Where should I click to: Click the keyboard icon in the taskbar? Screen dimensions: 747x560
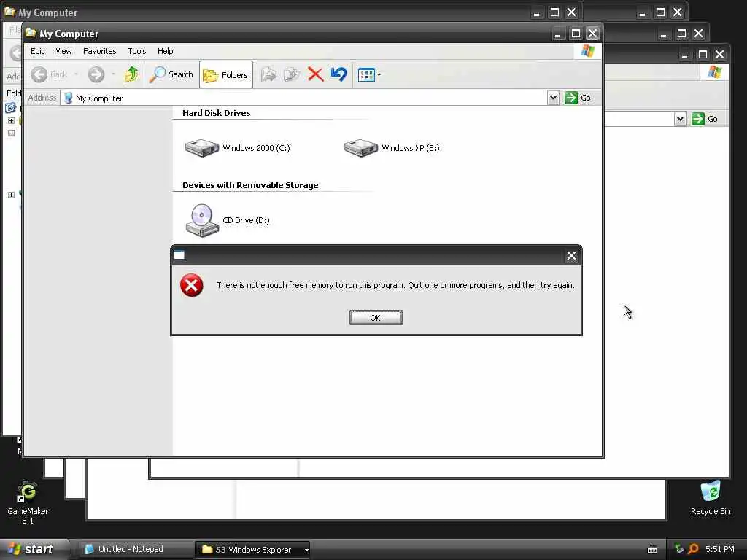(652, 550)
